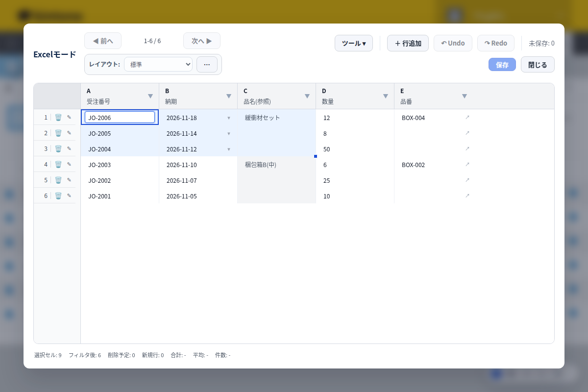Screen dimensions: 588x392
Task: Open the レイアウト 標準 dropdown
Action: coord(158,64)
